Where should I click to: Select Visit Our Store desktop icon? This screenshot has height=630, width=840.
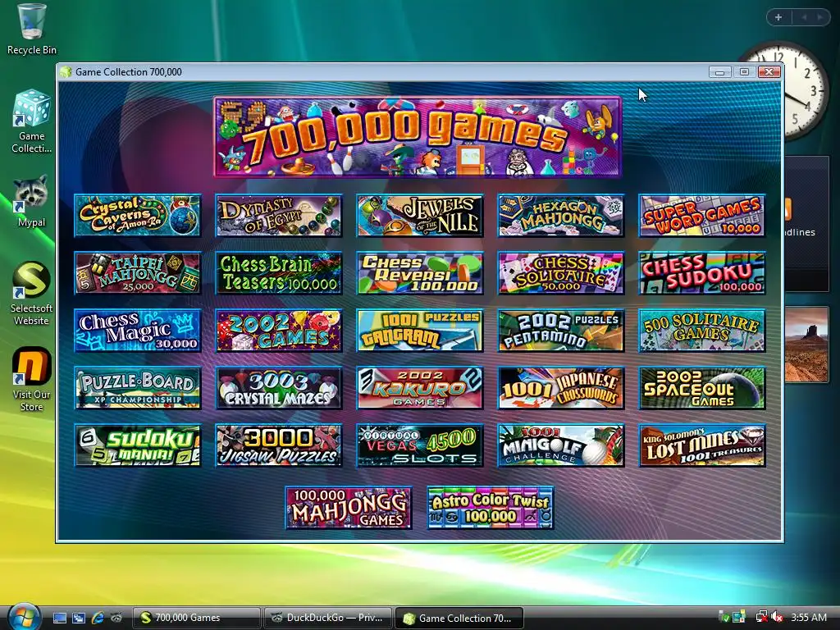point(31,380)
